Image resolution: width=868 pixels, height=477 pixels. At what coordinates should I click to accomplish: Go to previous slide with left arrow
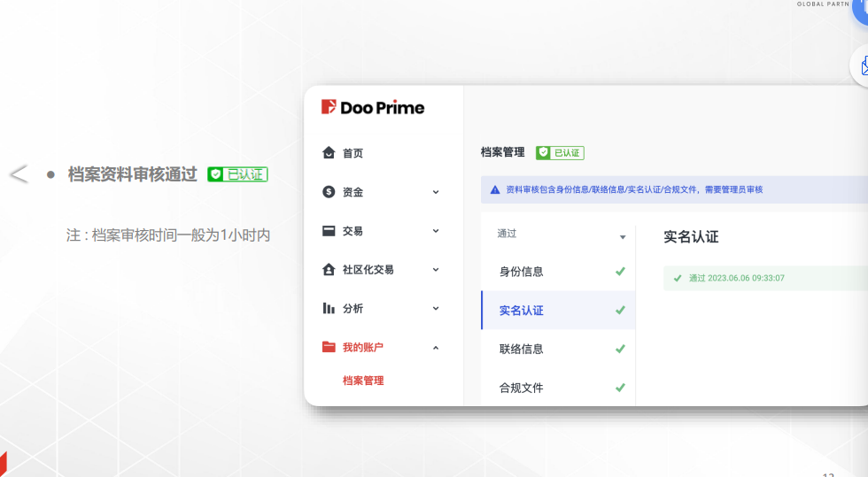[19, 174]
